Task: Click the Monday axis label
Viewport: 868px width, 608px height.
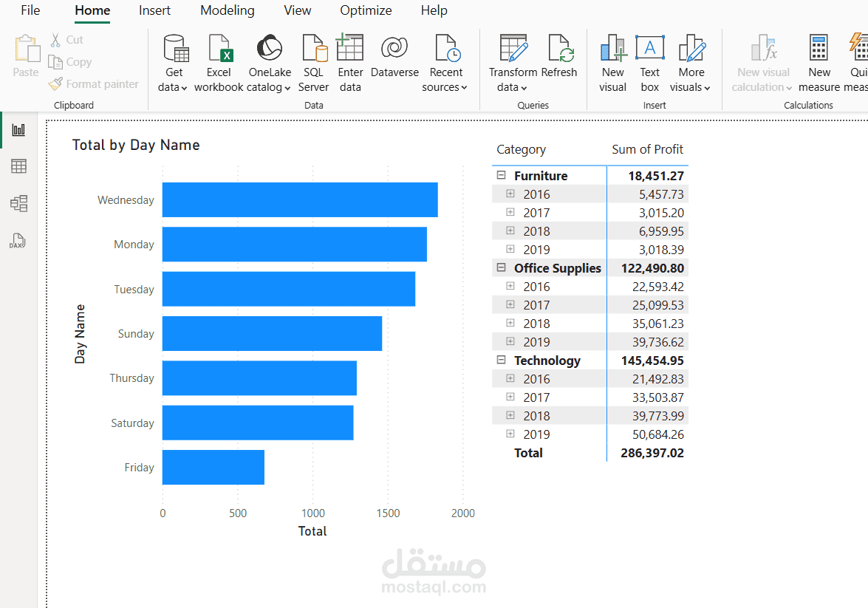Action: [x=134, y=245]
